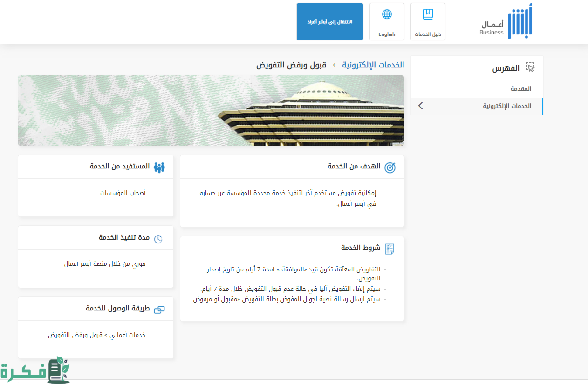The image size is (588, 384).
Task: Click the target icon for الهدف من الخدمة
Action: [x=390, y=168]
